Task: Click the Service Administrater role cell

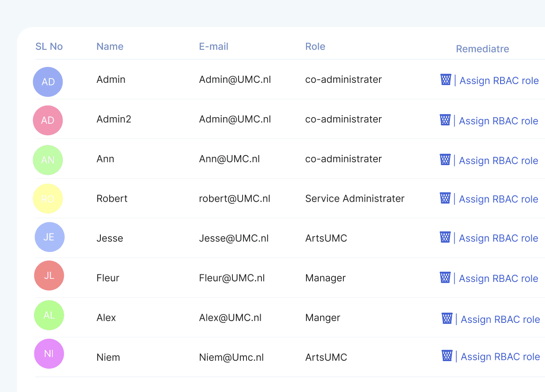Action: [355, 199]
